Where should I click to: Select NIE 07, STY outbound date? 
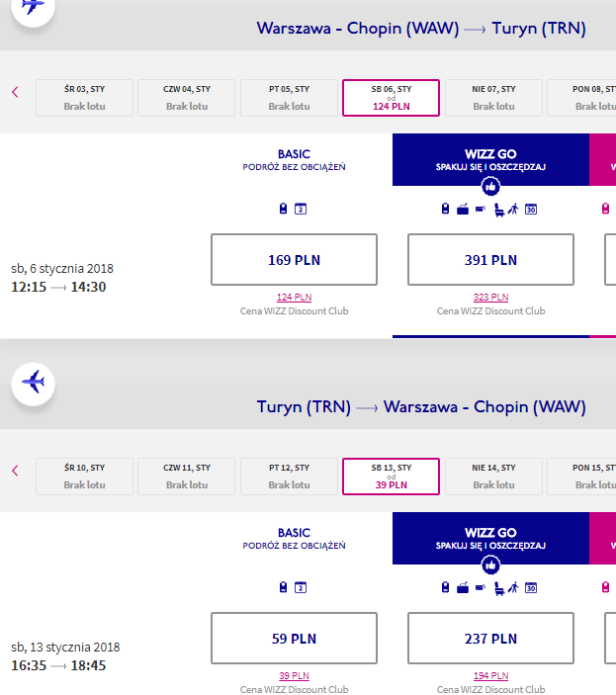tap(493, 98)
